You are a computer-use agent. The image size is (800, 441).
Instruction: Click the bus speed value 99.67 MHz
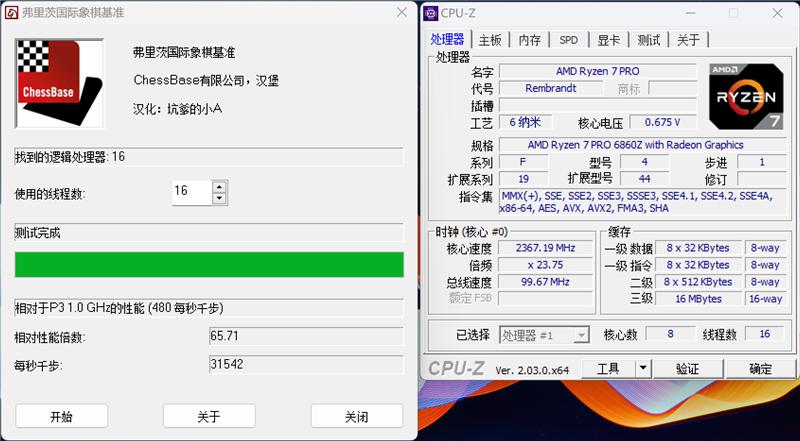click(545, 282)
